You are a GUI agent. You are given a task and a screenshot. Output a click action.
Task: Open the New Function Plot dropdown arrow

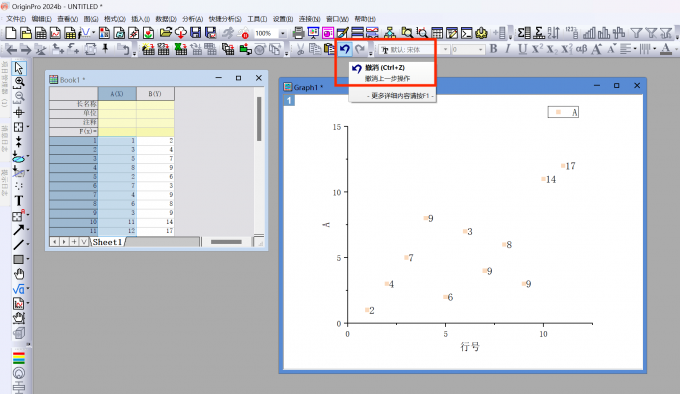click(x=93, y=33)
